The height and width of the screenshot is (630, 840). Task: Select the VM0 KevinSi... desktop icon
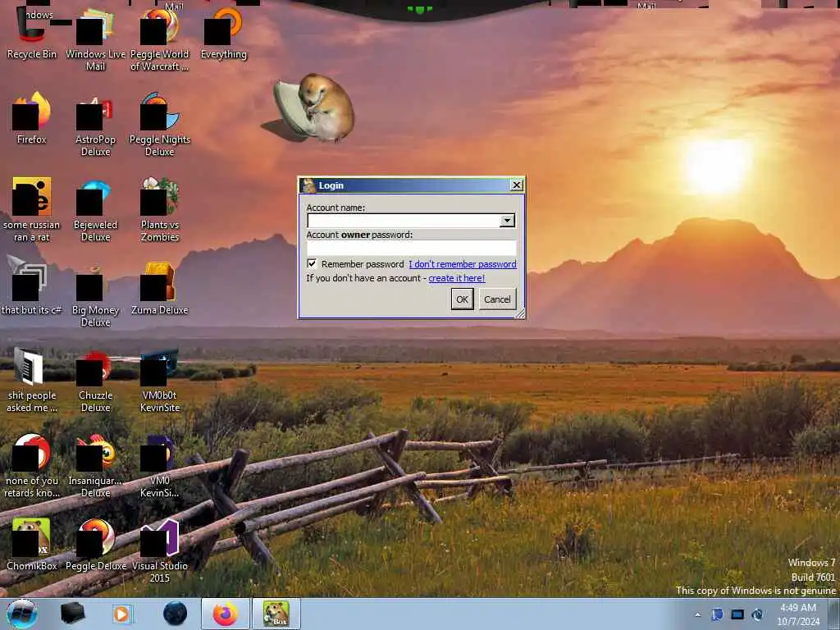pyautogui.click(x=159, y=465)
